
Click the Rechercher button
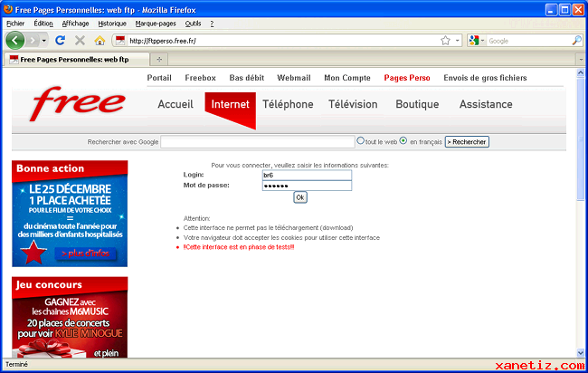tap(467, 142)
